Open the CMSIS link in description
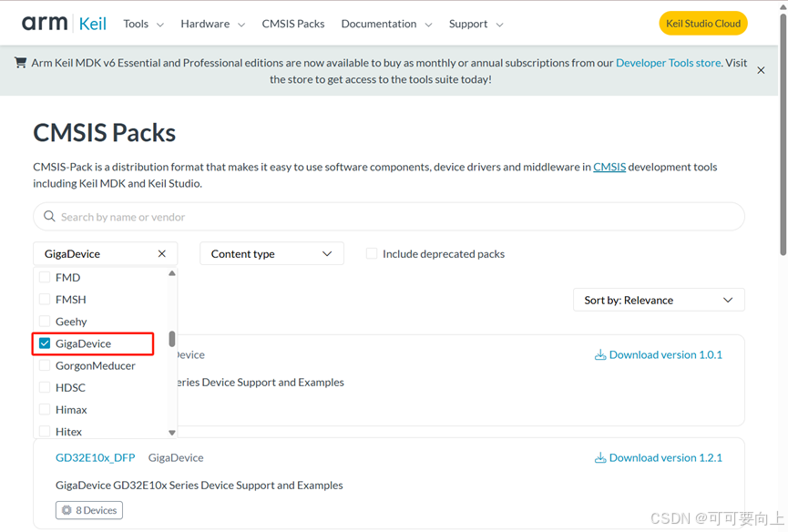This screenshot has height=532, width=788. click(x=609, y=167)
